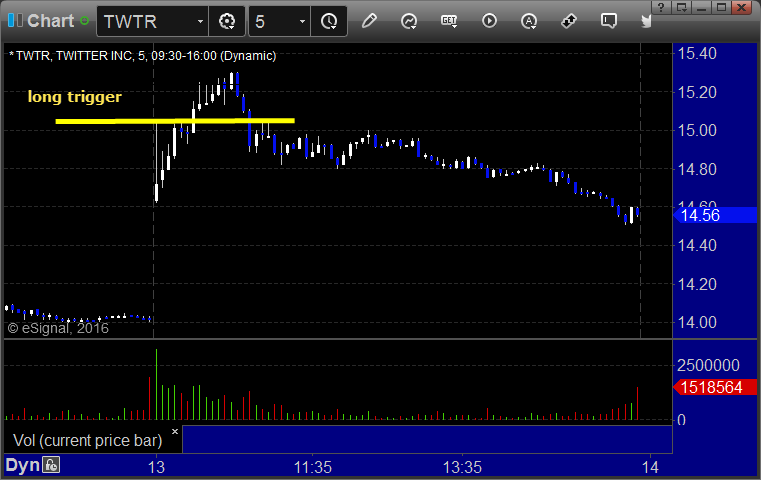
Task: Click the 14.20 price axis label
Action: [697, 284]
